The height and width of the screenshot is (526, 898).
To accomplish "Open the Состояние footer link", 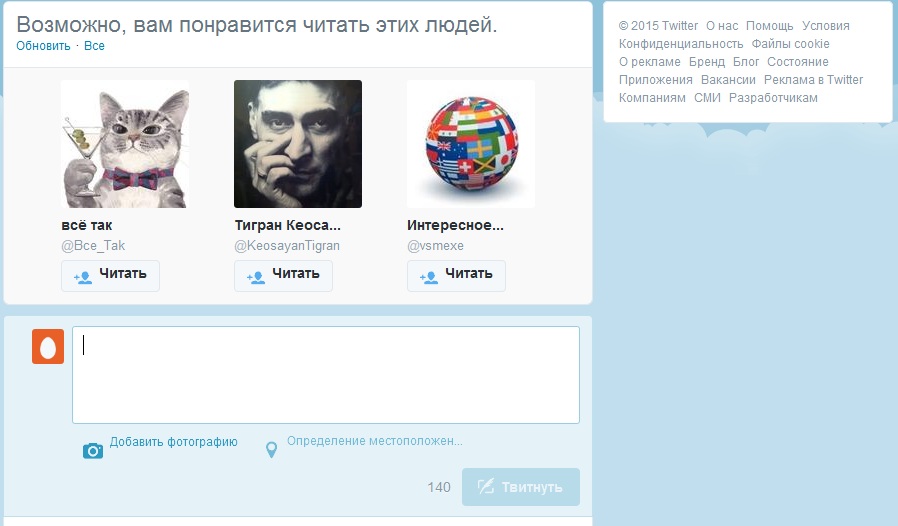I will tap(798, 62).
